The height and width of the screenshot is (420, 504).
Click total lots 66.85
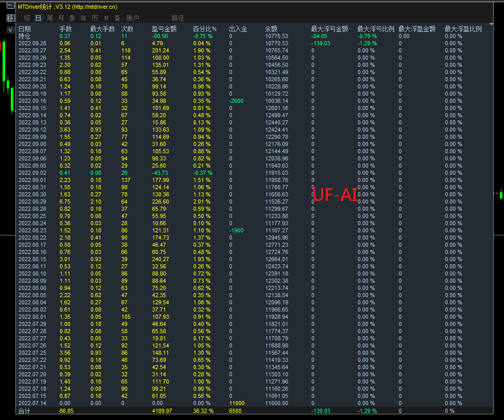click(x=67, y=411)
